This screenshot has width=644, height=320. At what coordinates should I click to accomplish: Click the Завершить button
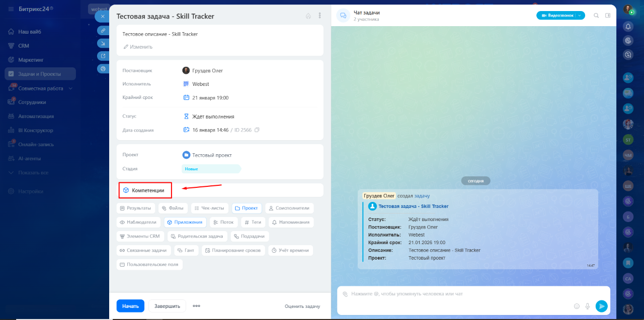pyautogui.click(x=167, y=306)
